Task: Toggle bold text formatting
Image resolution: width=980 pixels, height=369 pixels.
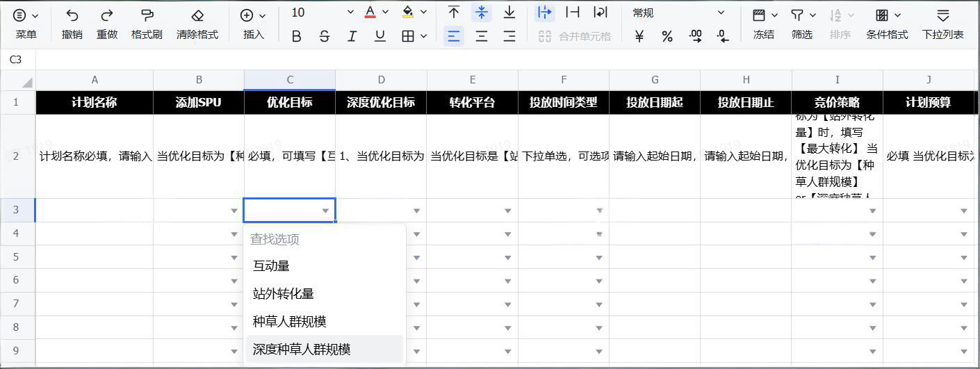Action: (x=296, y=37)
